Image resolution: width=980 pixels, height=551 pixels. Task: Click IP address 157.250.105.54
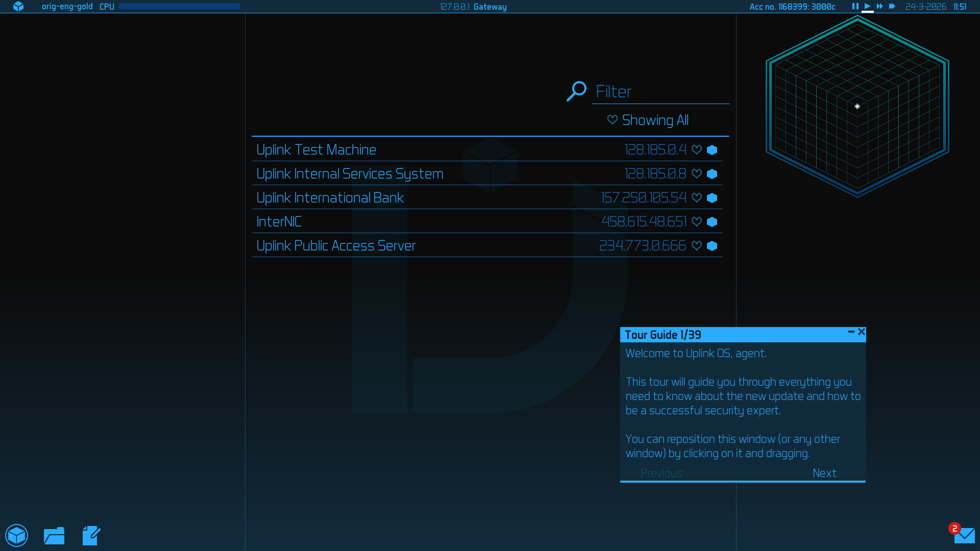(x=644, y=197)
